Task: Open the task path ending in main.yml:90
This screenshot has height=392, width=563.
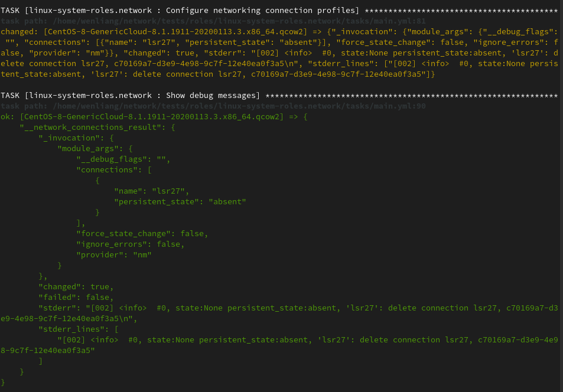Action: coord(213,106)
